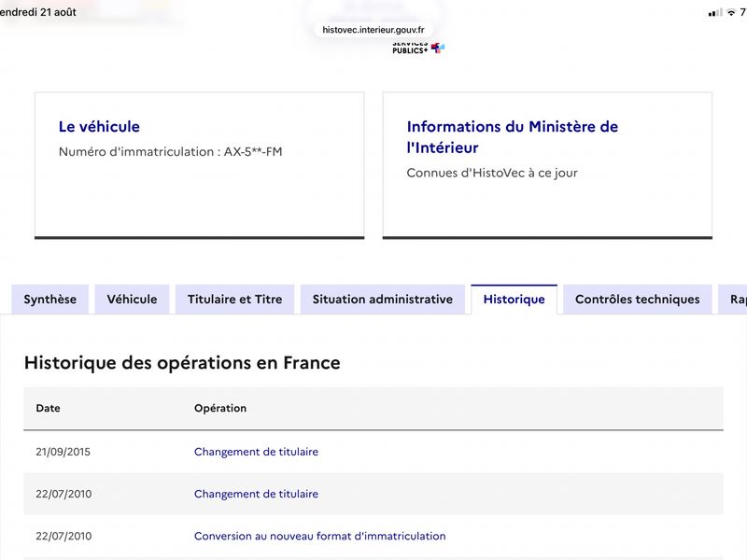747x560 pixels.
Task: Open the Titulaire et Titre tab
Action: point(235,300)
